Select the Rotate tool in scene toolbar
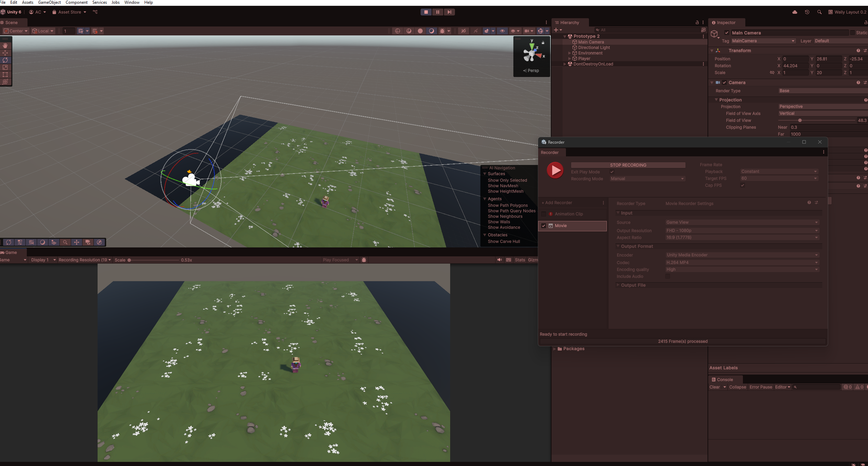Screen dimensions: 868x466 (5, 60)
